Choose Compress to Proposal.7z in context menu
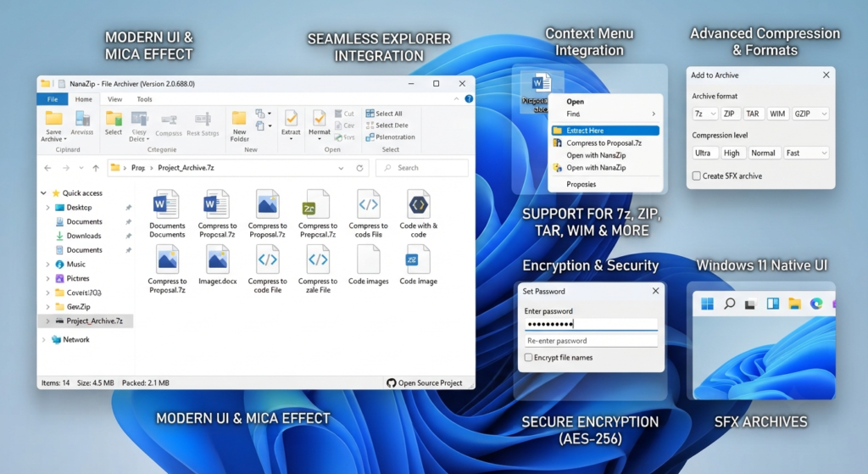The image size is (868, 474). pos(605,142)
